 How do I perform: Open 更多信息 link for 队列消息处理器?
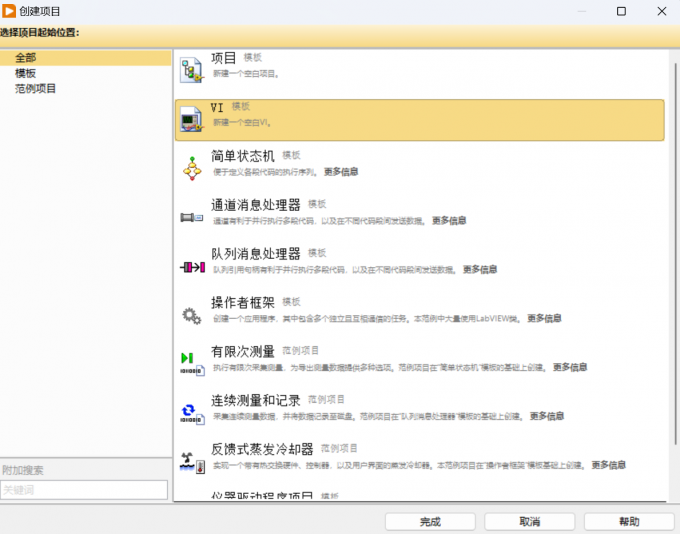(480, 269)
